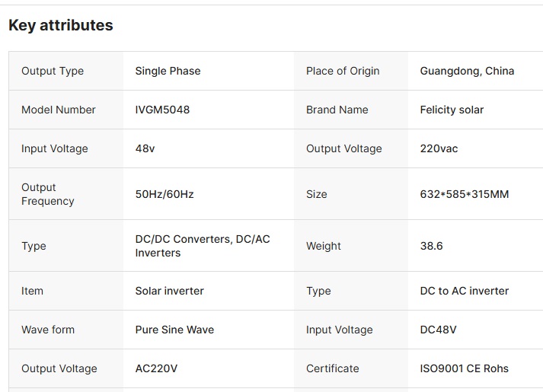Select the Guangdong, China origin value
543x392 pixels.
coord(467,71)
